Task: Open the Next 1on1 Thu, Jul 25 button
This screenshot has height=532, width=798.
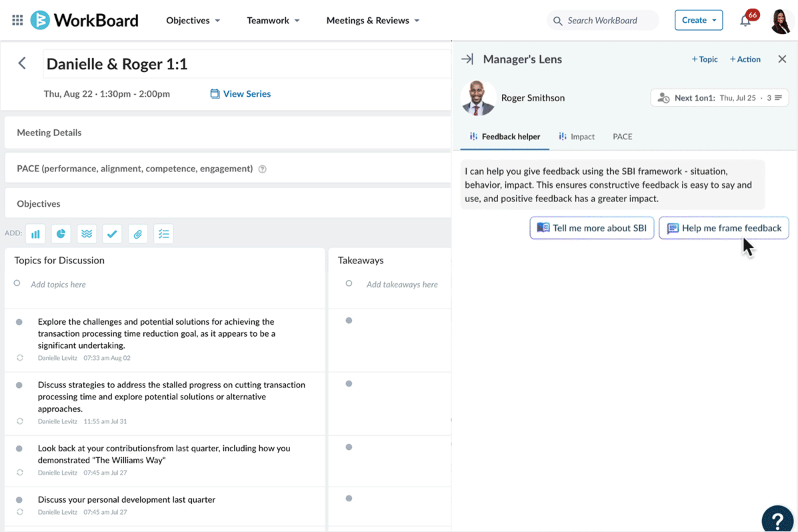Action: (719, 98)
